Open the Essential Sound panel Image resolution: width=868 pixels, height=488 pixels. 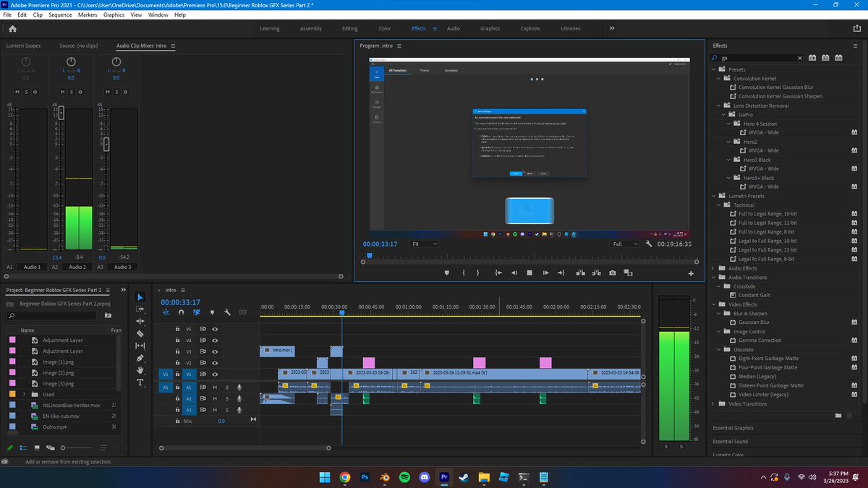[731, 441]
